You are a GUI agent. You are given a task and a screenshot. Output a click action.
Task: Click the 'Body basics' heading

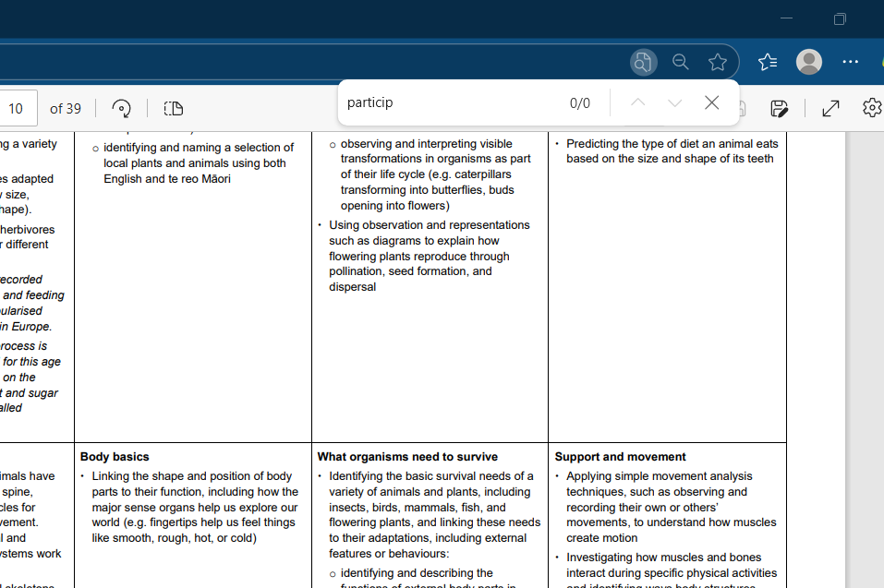point(115,456)
